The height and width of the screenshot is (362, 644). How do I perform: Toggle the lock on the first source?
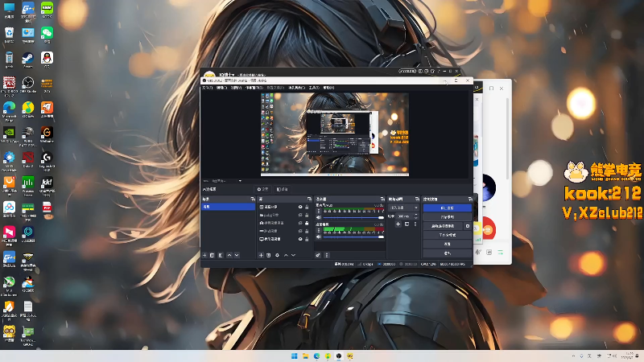[307, 208]
